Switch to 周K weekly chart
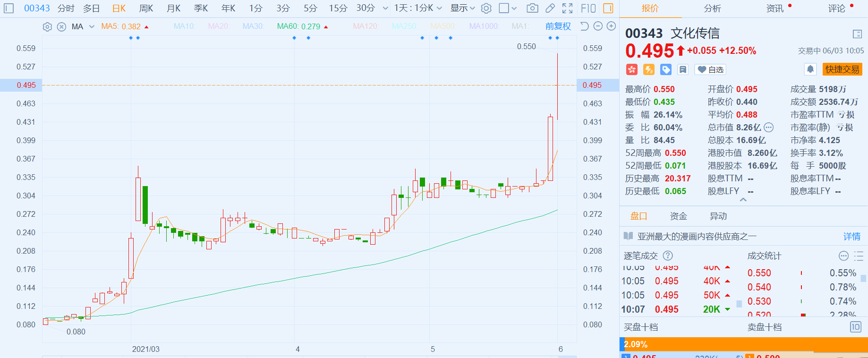868x358 pixels. pyautogui.click(x=146, y=8)
